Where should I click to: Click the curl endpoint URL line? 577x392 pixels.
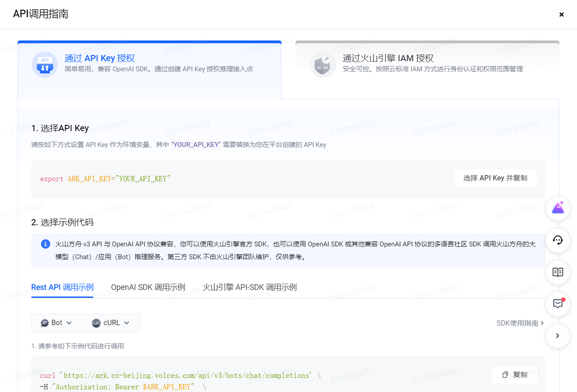pos(181,375)
